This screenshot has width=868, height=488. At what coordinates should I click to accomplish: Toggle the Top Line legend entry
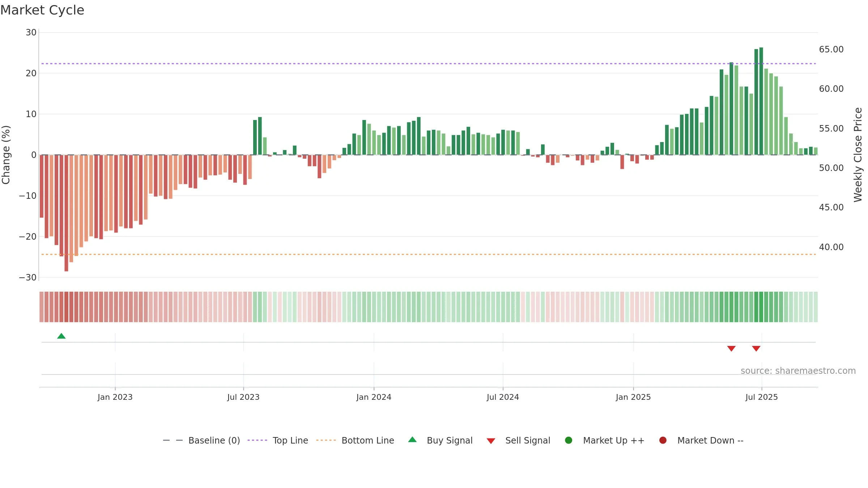coord(278,440)
